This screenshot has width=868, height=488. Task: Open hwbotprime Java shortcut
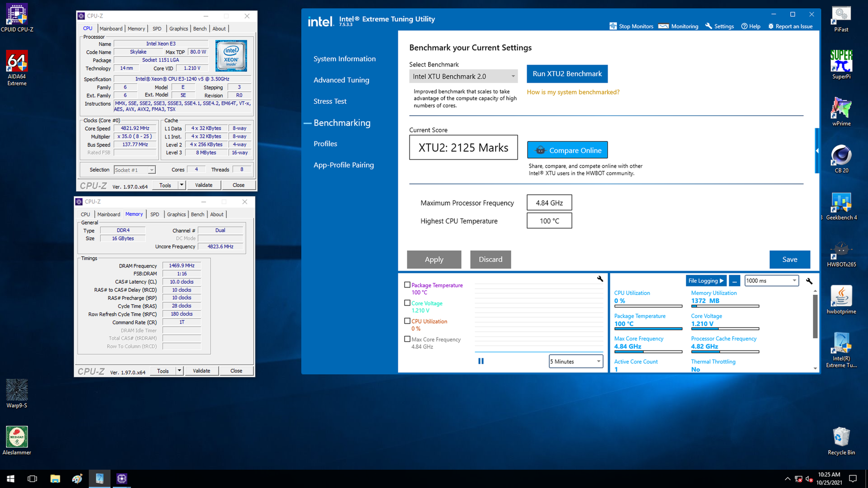click(x=841, y=300)
